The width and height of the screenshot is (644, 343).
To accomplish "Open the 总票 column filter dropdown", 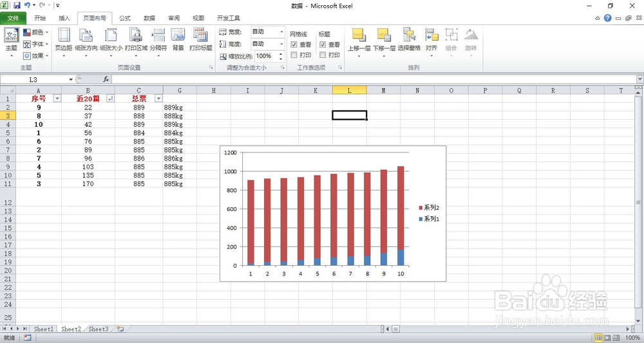I will (158, 98).
